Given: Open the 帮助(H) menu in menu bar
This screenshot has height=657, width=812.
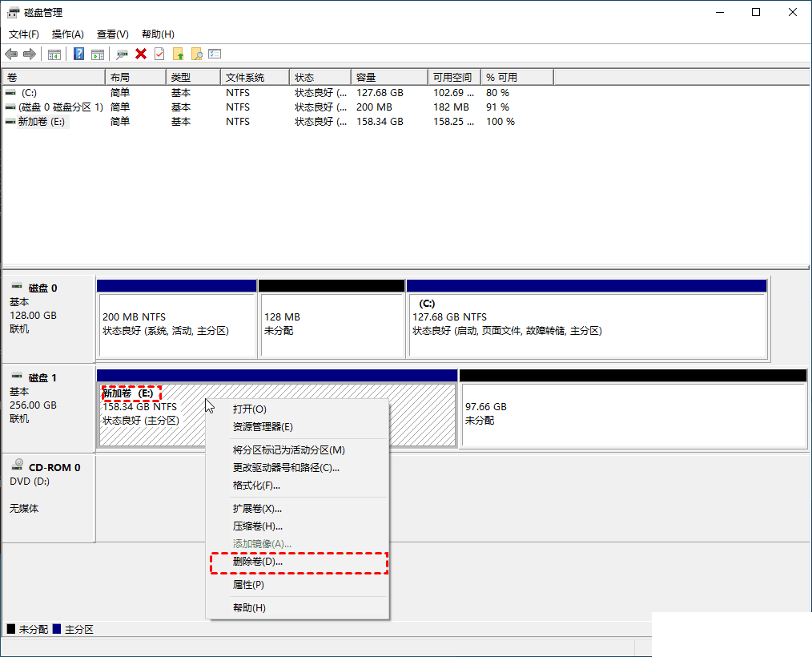Looking at the screenshot, I should 158,34.
